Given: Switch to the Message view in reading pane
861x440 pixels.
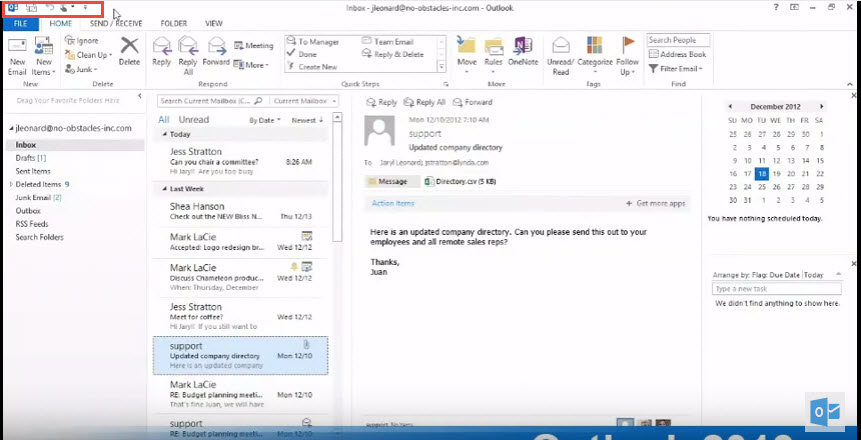Looking at the screenshot, I should 392,181.
